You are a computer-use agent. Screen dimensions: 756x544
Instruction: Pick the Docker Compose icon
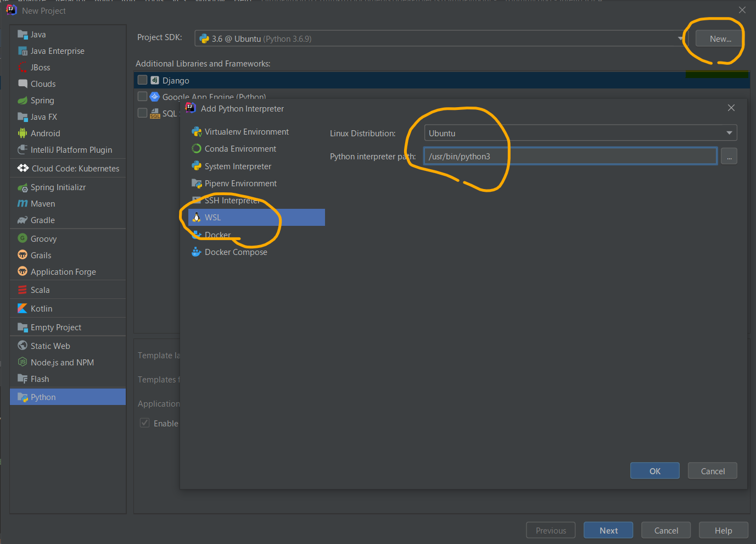[x=197, y=252]
